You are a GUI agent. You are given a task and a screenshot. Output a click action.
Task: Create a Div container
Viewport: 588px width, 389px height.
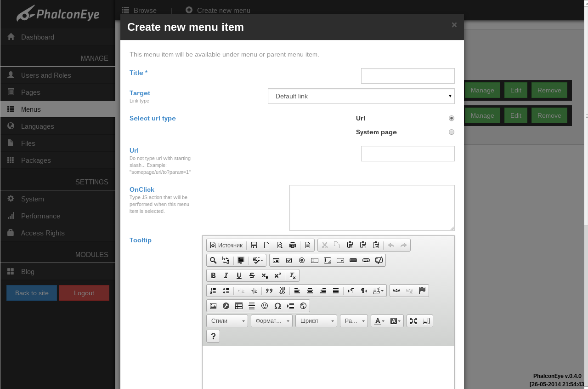(x=282, y=291)
